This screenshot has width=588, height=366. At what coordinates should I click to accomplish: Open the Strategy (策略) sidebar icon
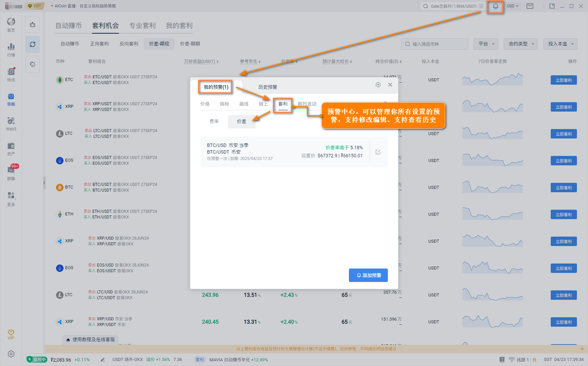pyautogui.click(x=11, y=99)
